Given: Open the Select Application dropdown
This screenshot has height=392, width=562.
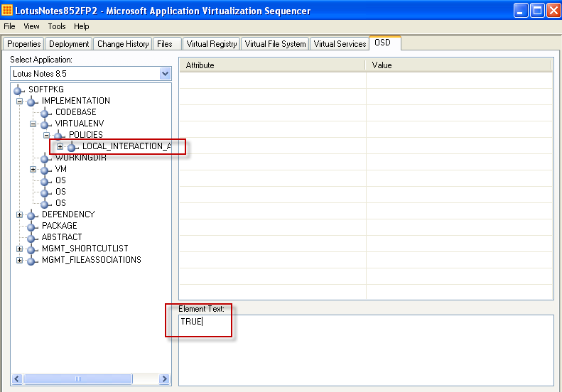Looking at the screenshot, I should [x=165, y=74].
